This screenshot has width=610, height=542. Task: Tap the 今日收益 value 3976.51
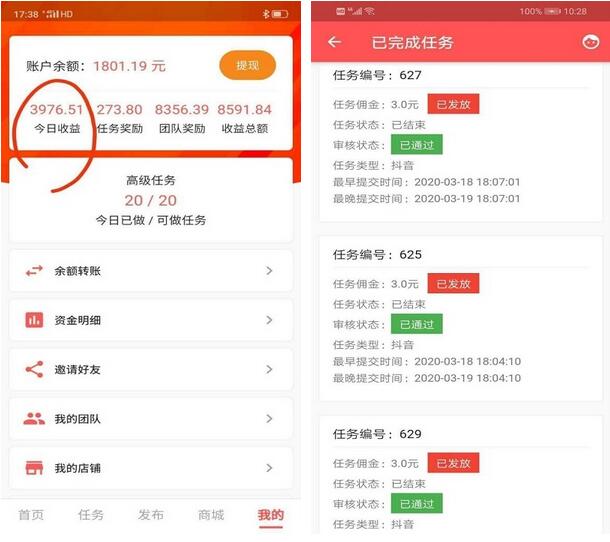tap(56, 109)
